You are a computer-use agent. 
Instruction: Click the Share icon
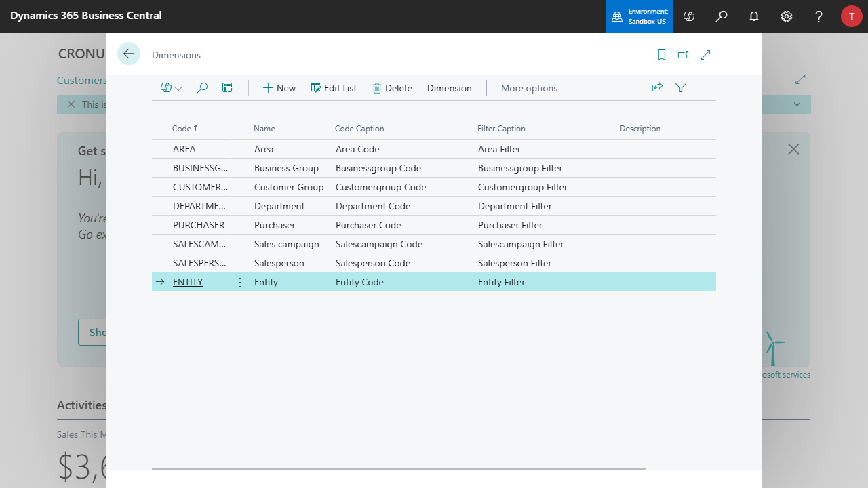click(657, 88)
